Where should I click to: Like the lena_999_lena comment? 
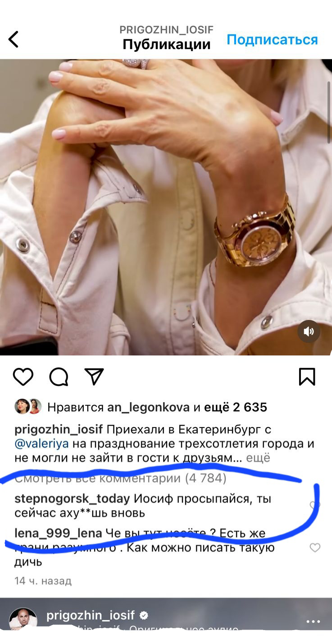pyautogui.click(x=315, y=548)
